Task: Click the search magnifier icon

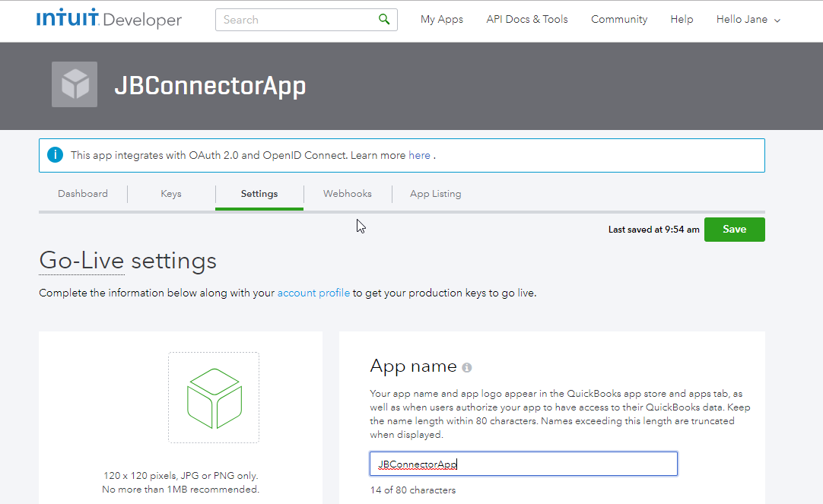Action: coord(384,20)
